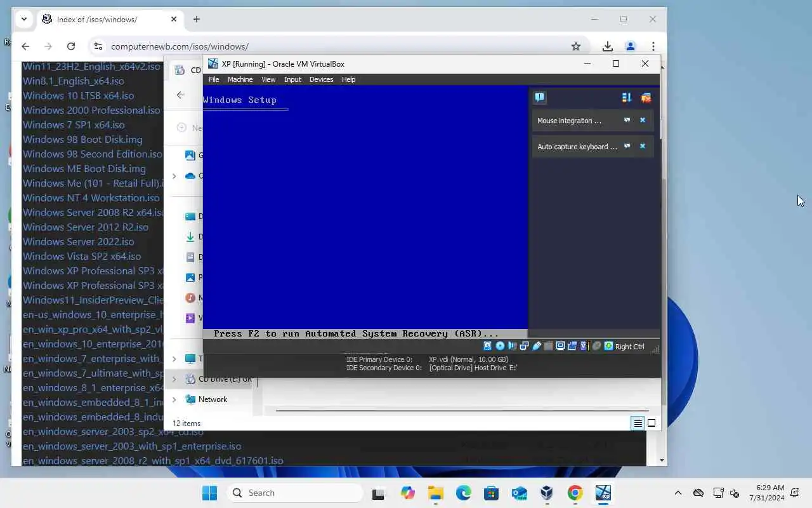812x508 pixels.
Task: Open the File menu in VirtualBox
Action: (x=214, y=79)
